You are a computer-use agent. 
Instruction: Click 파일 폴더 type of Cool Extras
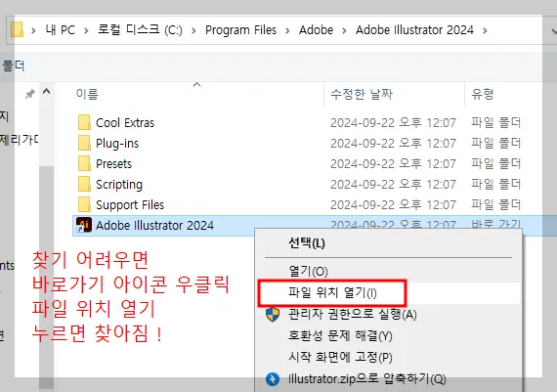point(495,122)
